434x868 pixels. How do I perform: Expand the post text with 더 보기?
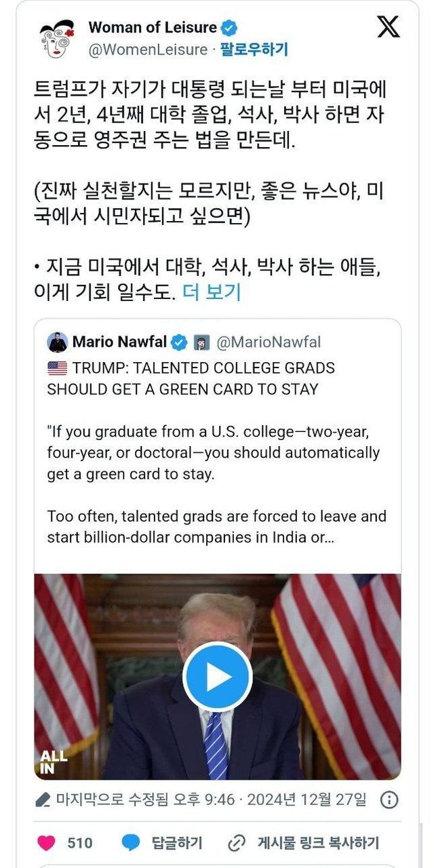click(212, 292)
